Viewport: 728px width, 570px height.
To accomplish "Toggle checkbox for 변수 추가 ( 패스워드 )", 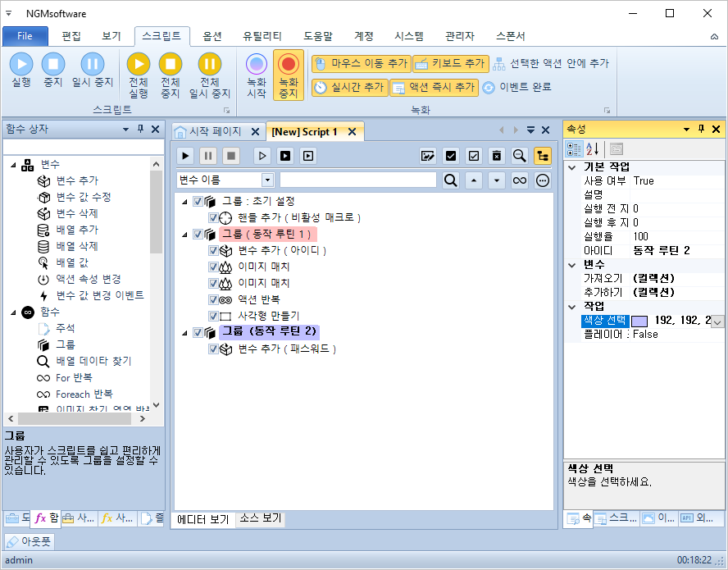I will pos(213,349).
